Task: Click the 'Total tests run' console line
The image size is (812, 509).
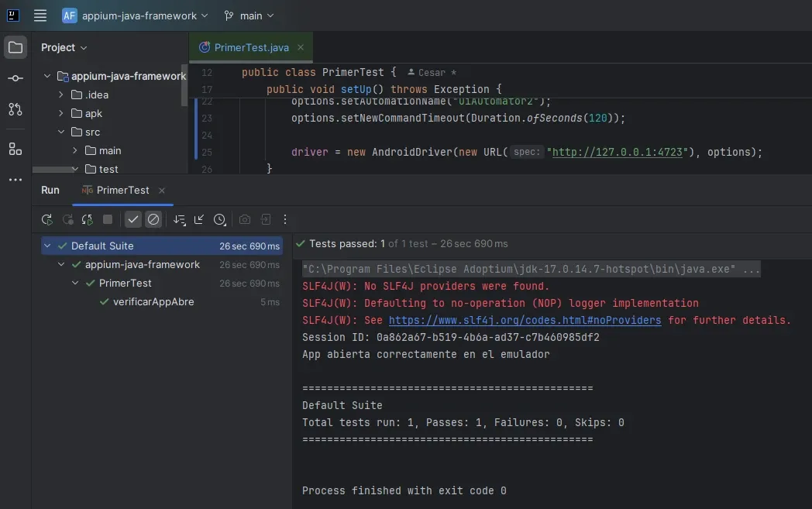Action: click(463, 422)
